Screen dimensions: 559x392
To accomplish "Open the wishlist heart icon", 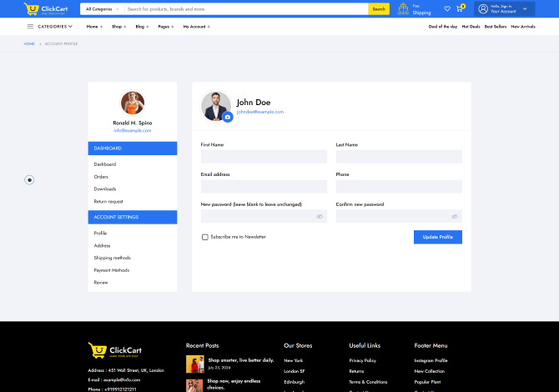I will (x=447, y=9).
